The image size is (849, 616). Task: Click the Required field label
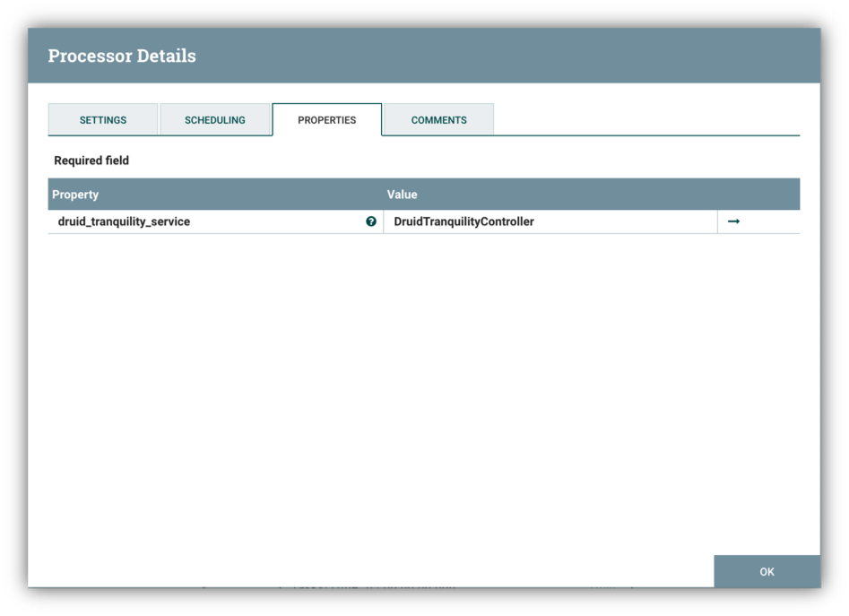pyautogui.click(x=91, y=161)
